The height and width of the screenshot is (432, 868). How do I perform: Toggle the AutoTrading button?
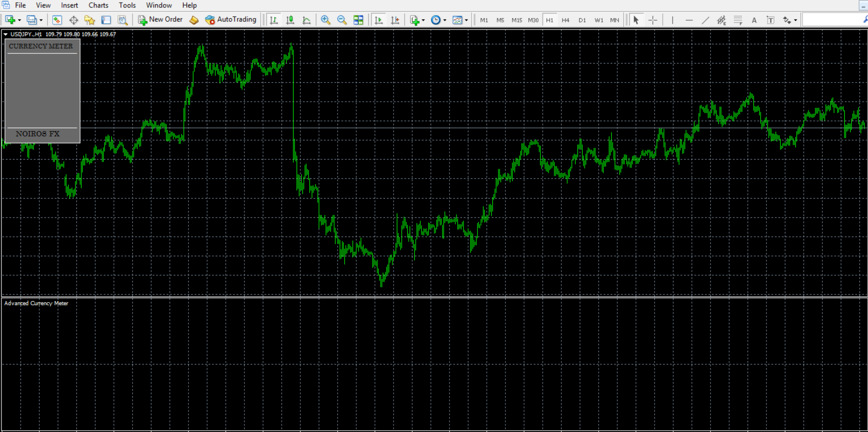point(230,20)
